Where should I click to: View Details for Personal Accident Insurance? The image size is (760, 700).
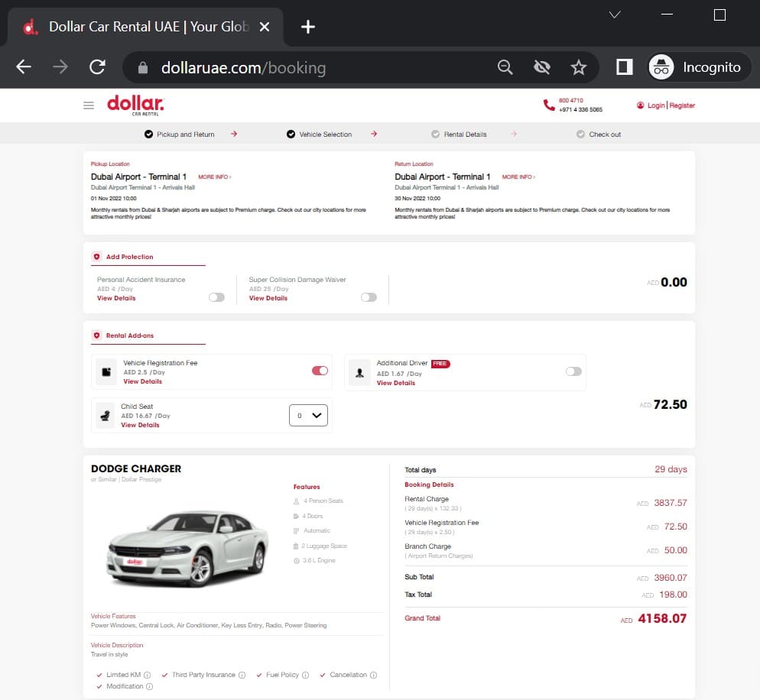click(x=116, y=298)
